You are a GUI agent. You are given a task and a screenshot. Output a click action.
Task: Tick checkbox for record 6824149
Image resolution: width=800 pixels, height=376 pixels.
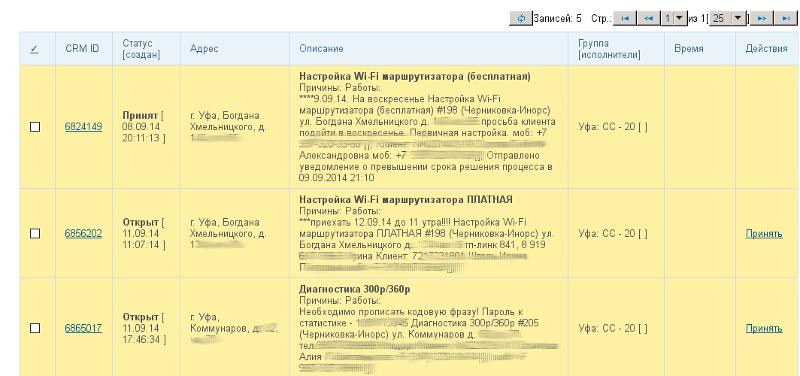(35, 127)
